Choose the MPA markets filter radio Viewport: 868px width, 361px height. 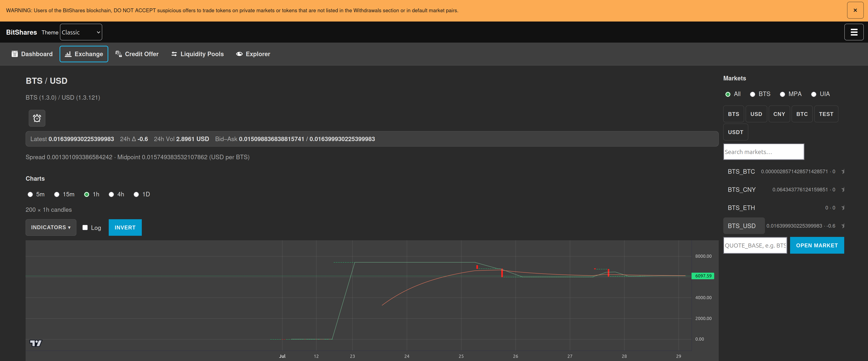click(782, 94)
